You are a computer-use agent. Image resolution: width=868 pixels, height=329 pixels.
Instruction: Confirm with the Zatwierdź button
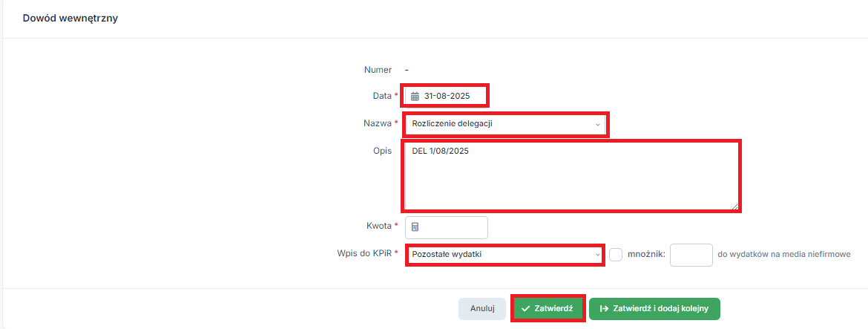[x=549, y=308]
